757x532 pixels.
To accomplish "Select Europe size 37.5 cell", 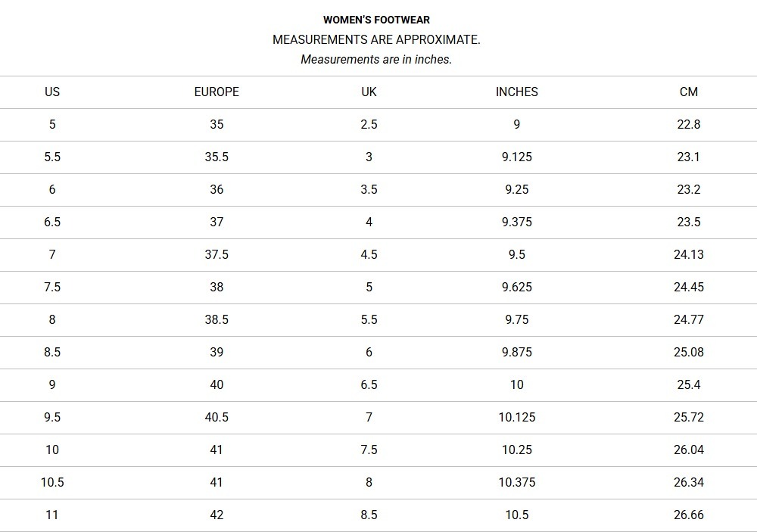I will (217, 254).
